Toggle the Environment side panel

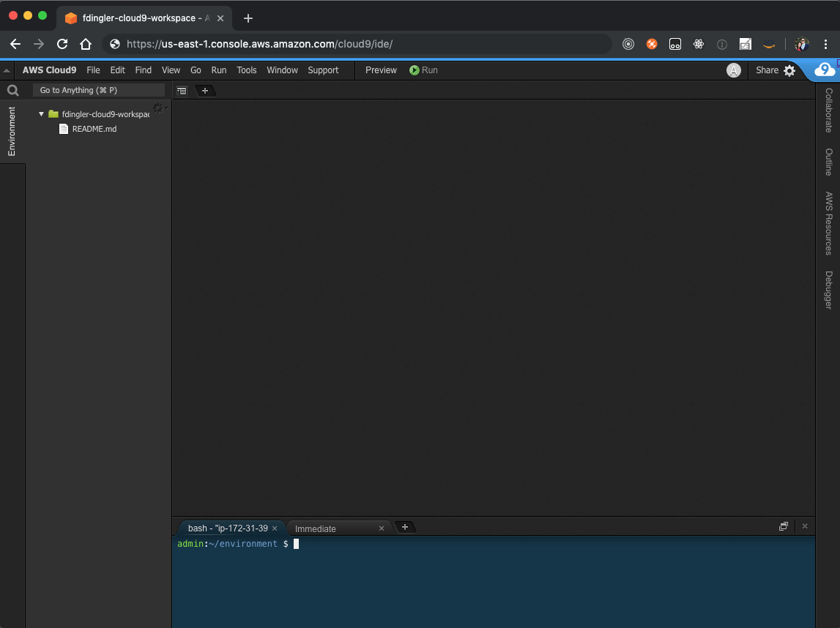tap(12, 132)
